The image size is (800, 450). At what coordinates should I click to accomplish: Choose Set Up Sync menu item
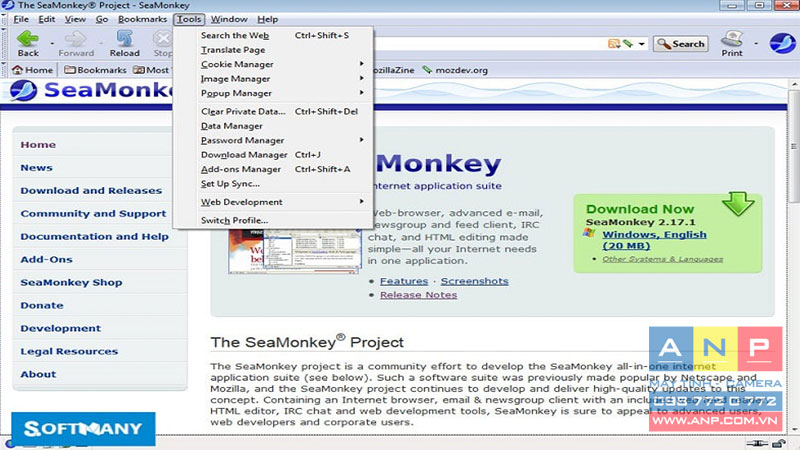[x=274, y=183]
